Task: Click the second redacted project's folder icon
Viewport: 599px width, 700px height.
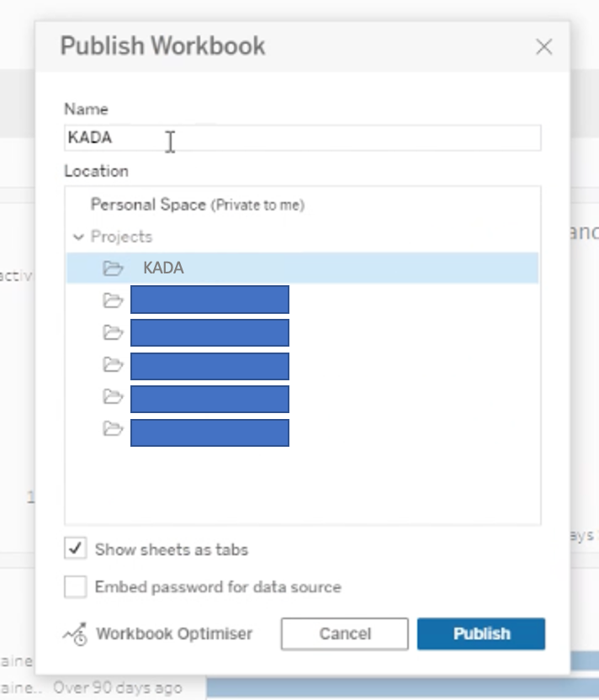Action: tap(113, 333)
